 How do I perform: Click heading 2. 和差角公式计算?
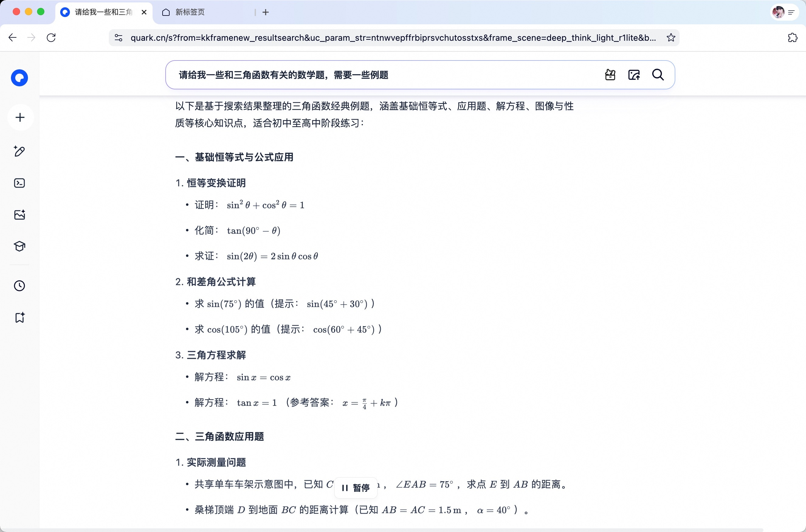point(215,282)
